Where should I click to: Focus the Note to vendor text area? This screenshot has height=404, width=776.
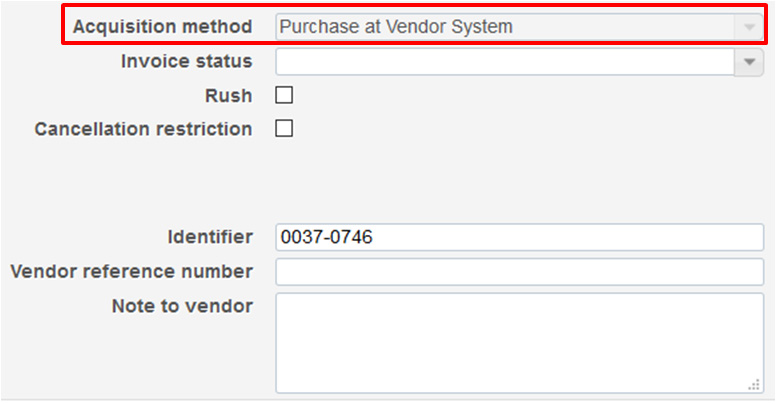[x=519, y=343]
